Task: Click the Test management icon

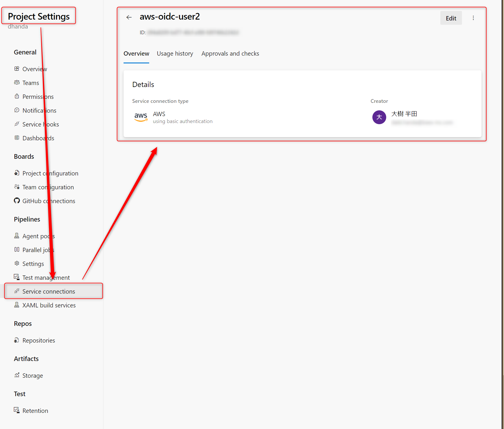Action: 17,277
